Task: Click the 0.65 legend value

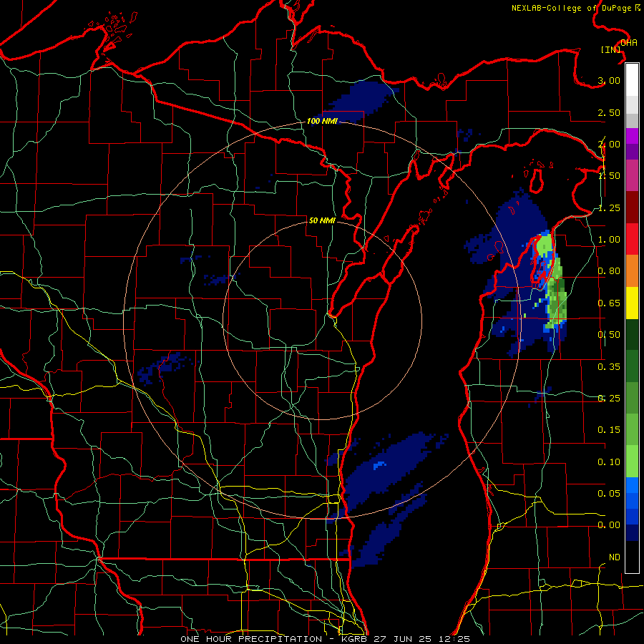Action: [609, 303]
